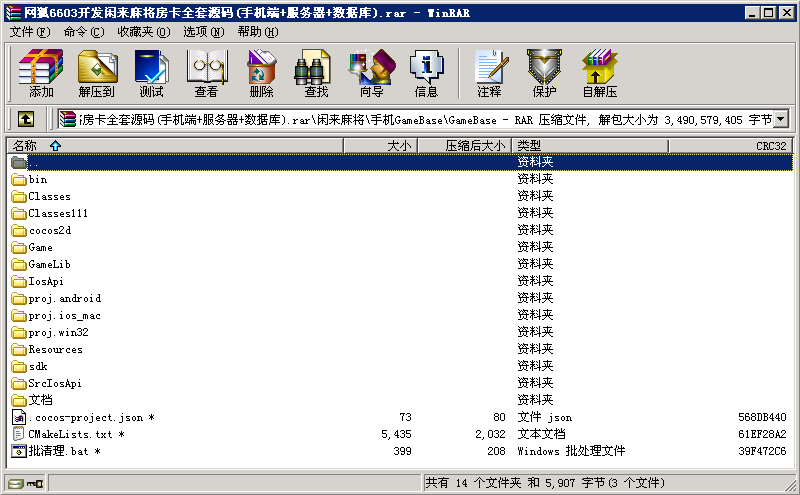Select the proj.android folder
The width and height of the screenshot is (800, 495).
(64, 298)
